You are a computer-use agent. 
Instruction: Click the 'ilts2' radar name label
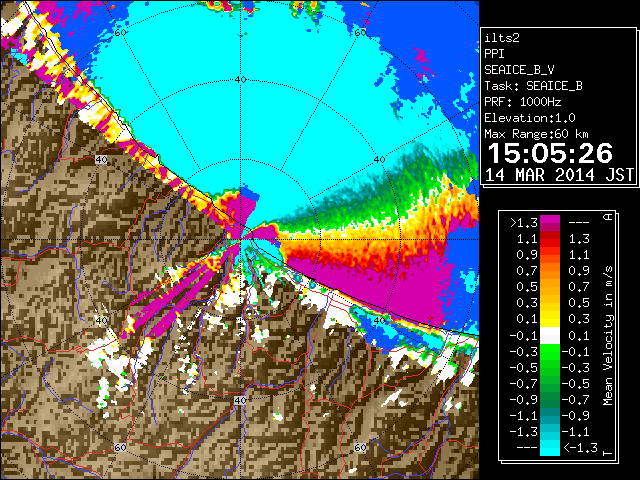tap(502, 38)
